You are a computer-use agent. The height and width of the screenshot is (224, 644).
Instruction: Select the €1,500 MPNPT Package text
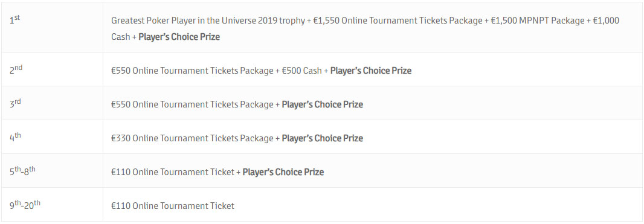click(x=538, y=21)
